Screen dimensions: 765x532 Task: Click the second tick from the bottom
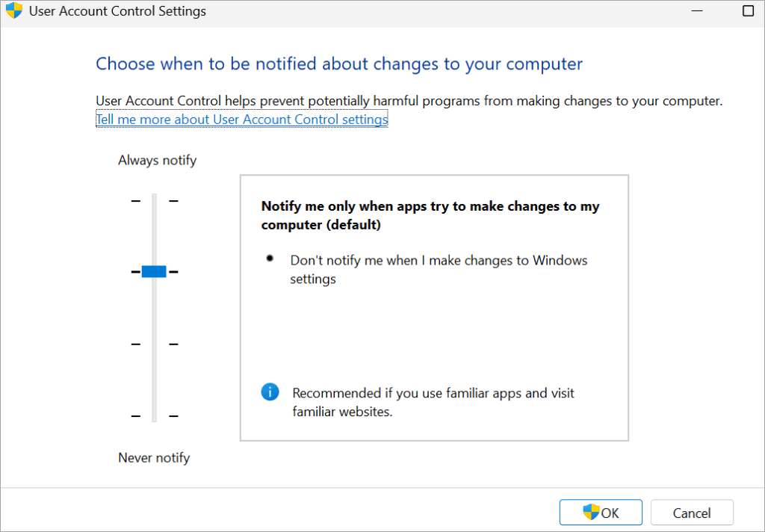153,344
